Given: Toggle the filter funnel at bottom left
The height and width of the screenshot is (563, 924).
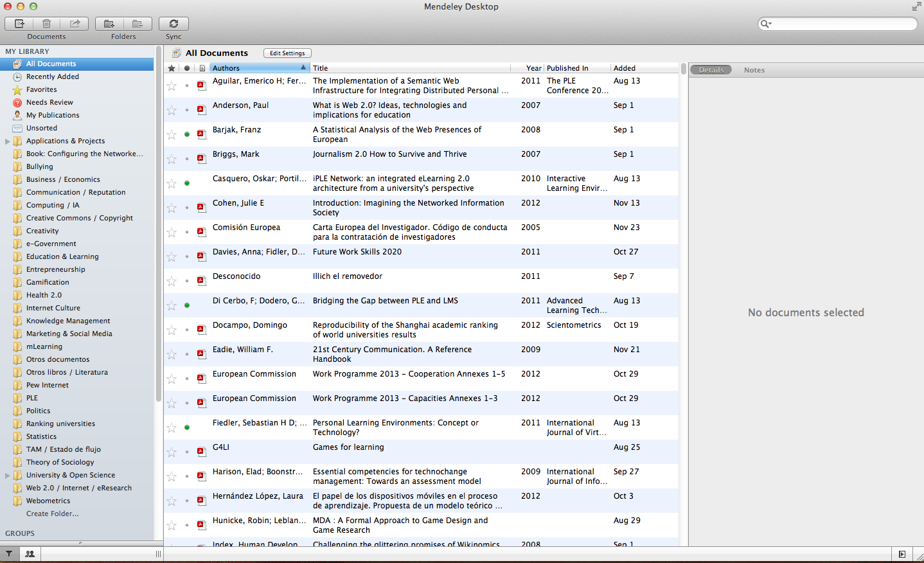Looking at the screenshot, I should [x=9, y=553].
